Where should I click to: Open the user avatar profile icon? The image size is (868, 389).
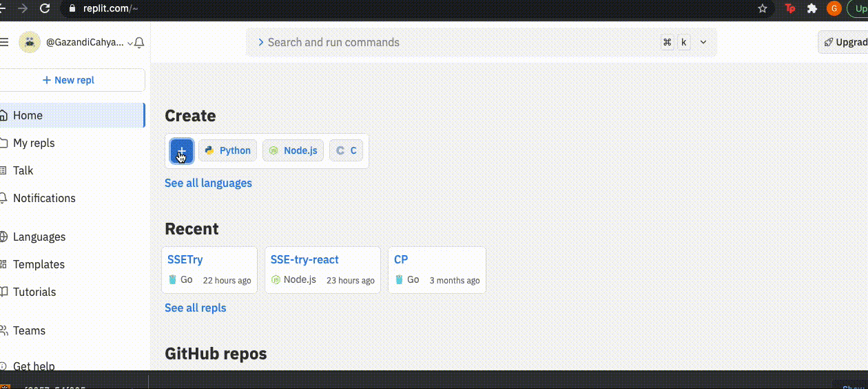coord(30,42)
